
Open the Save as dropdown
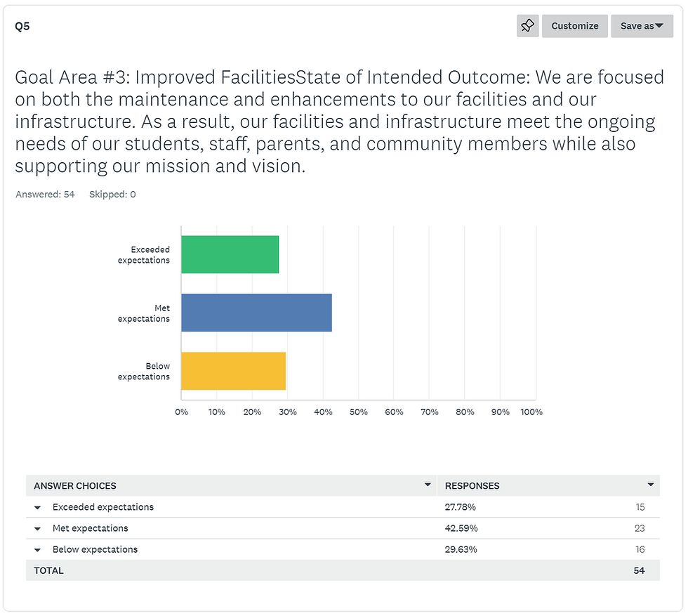642,26
